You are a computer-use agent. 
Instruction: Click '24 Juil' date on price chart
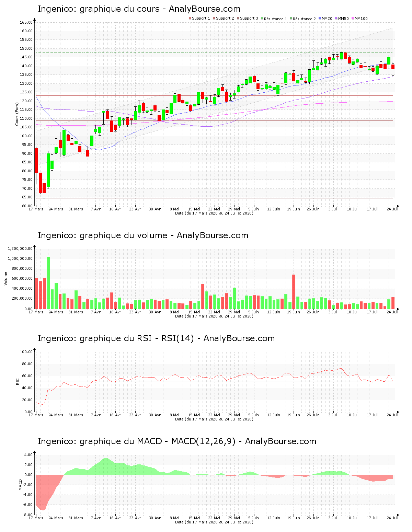pyautogui.click(x=392, y=209)
